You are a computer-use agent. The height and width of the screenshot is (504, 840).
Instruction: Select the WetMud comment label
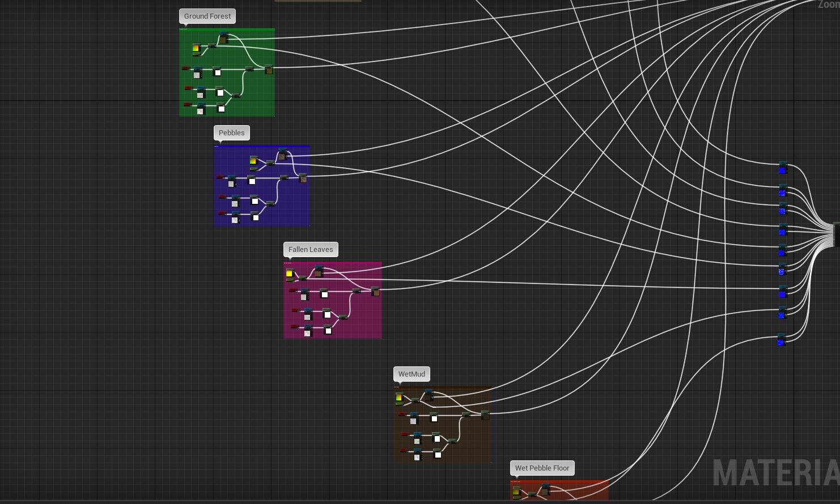tap(411, 374)
